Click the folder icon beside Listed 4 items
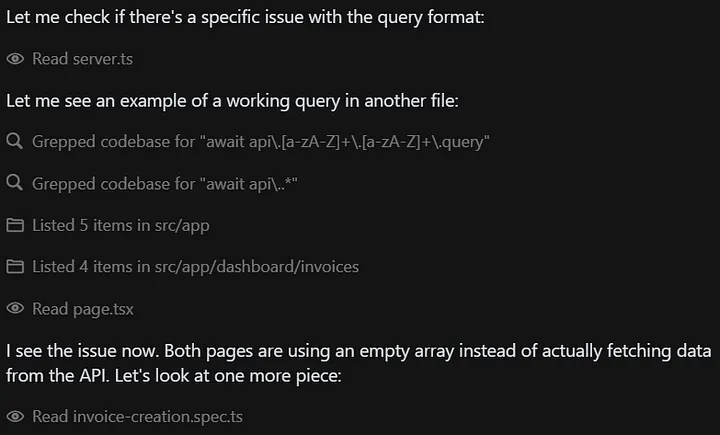Viewport: 720px width, 435px height. point(15,267)
